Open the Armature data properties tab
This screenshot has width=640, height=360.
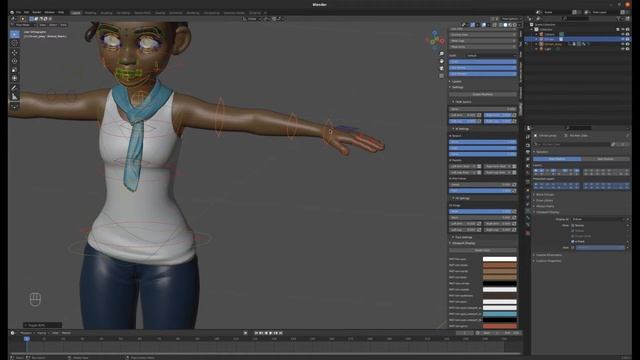click(x=528, y=211)
